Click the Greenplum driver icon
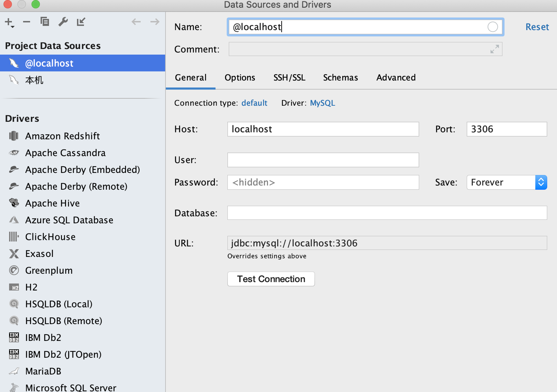Viewport: 557px width, 392px height. [14, 270]
